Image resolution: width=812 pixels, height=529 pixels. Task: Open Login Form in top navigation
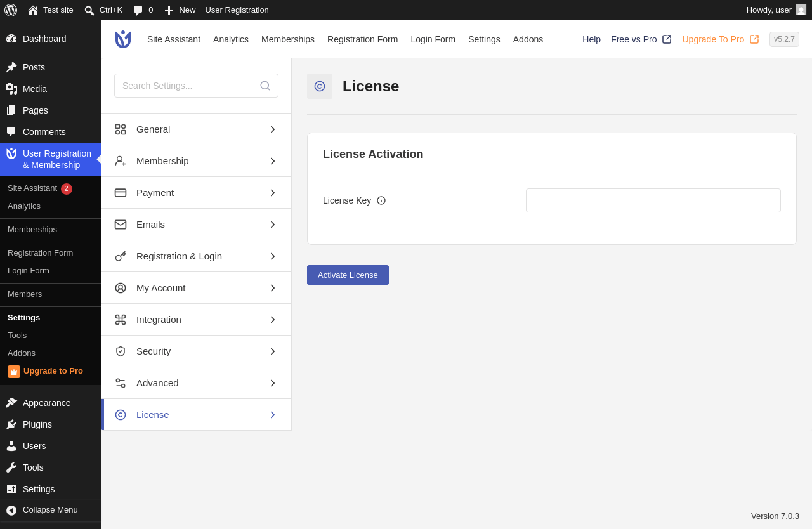pyautogui.click(x=433, y=39)
